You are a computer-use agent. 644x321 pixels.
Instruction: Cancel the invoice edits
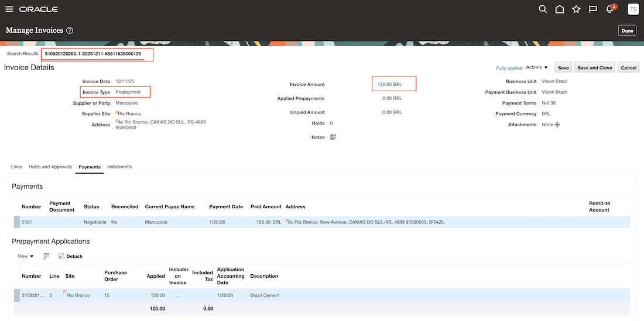pos(628,68)
